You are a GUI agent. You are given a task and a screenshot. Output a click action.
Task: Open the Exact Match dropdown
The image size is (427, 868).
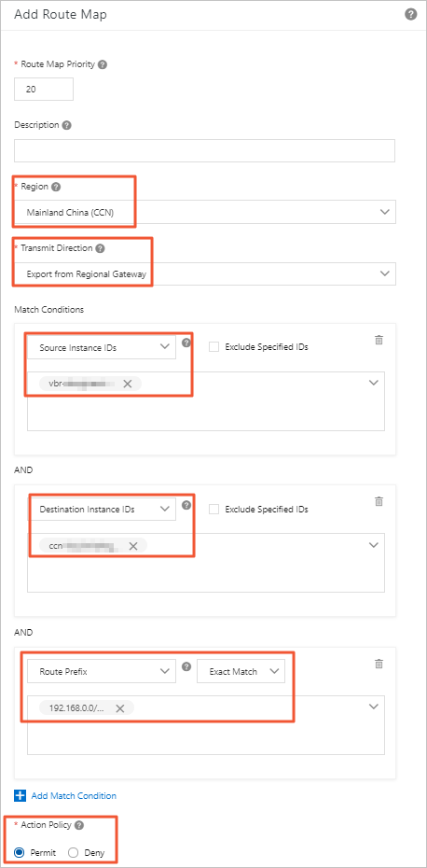click(x=241, y=671)
